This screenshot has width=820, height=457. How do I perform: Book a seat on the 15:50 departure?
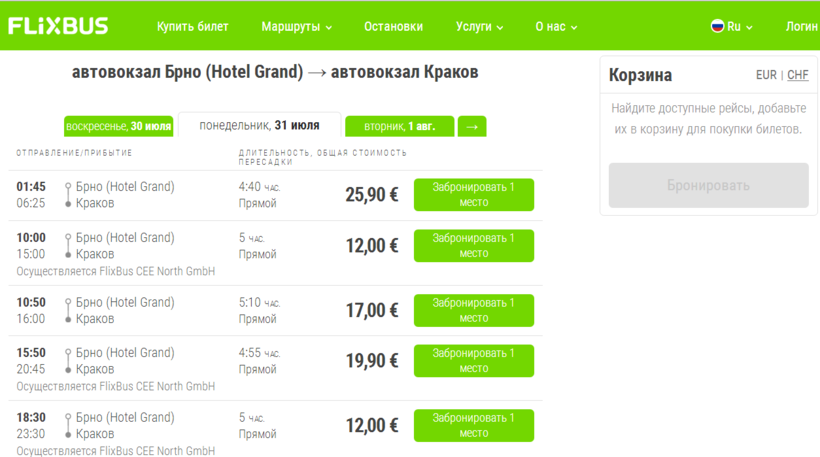click(473, 361)
